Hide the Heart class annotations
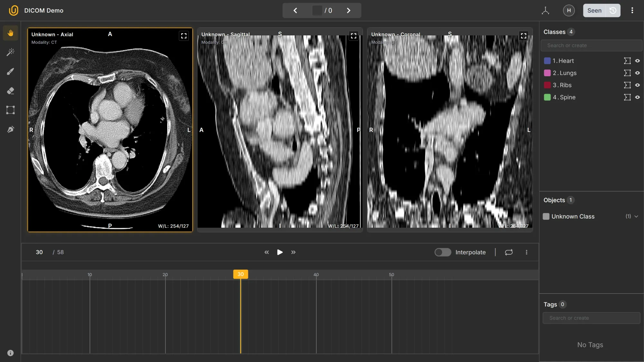This screenshot has height=362, width=644. click(x=638, y=60)
